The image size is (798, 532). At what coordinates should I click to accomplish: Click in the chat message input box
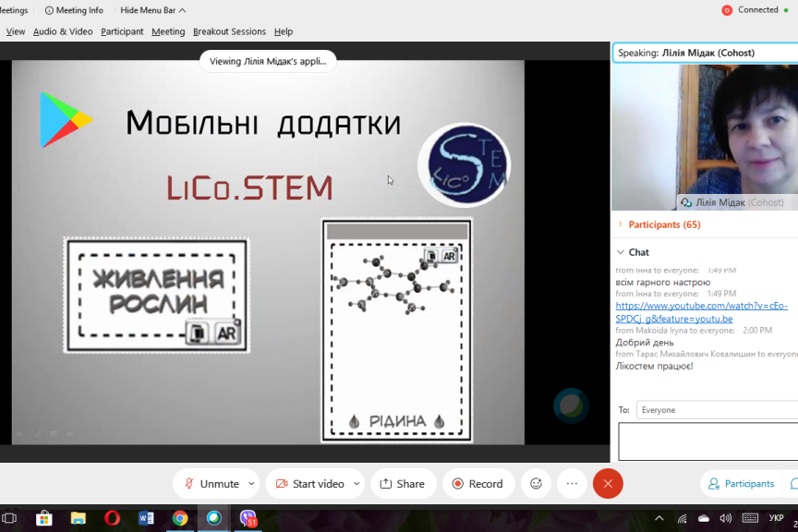(x=707, y=441)
